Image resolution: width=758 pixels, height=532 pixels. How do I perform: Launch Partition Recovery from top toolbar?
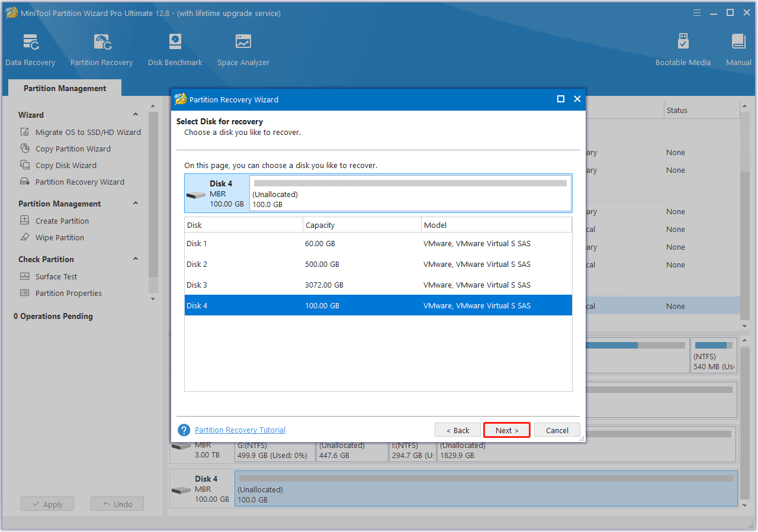101,50
